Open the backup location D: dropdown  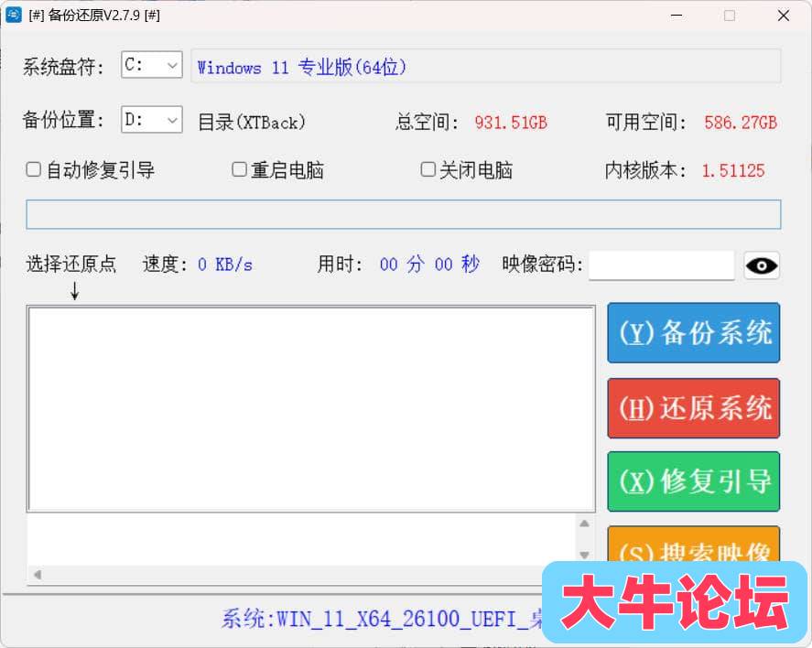pos(151,120)
